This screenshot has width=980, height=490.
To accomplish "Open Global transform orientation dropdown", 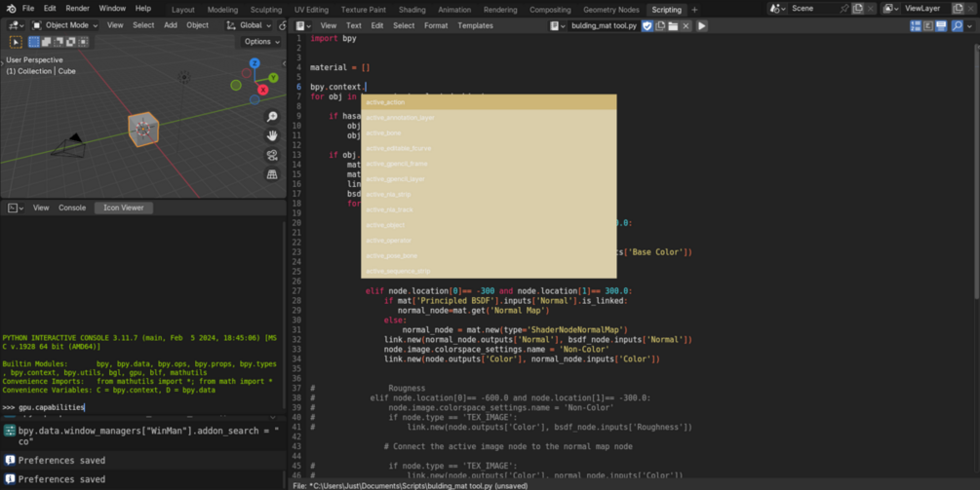I will click(249, 25).
